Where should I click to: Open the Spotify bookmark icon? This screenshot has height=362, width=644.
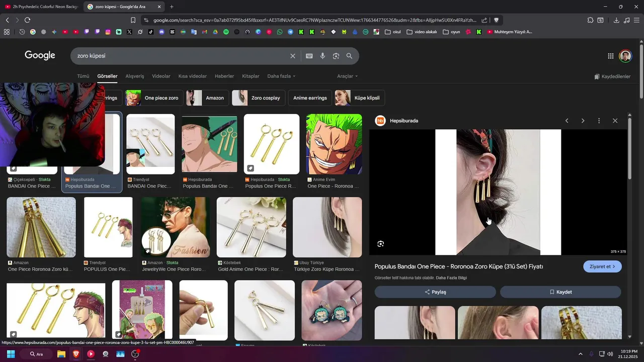[x=226, y=32]
